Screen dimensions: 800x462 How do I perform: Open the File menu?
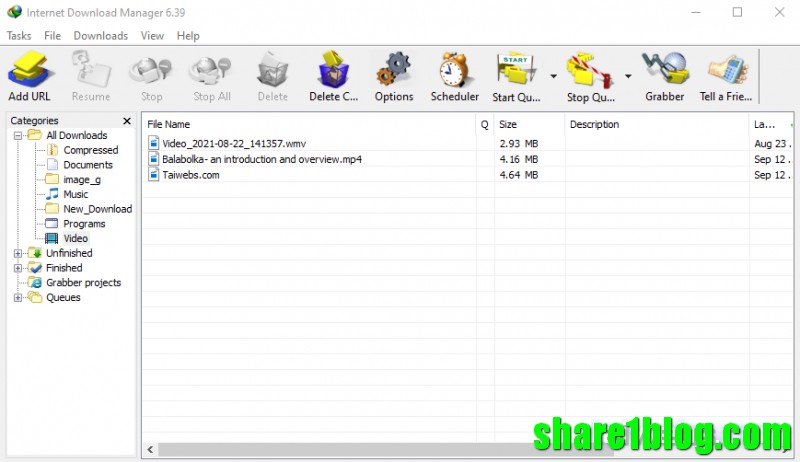[53, 36]
